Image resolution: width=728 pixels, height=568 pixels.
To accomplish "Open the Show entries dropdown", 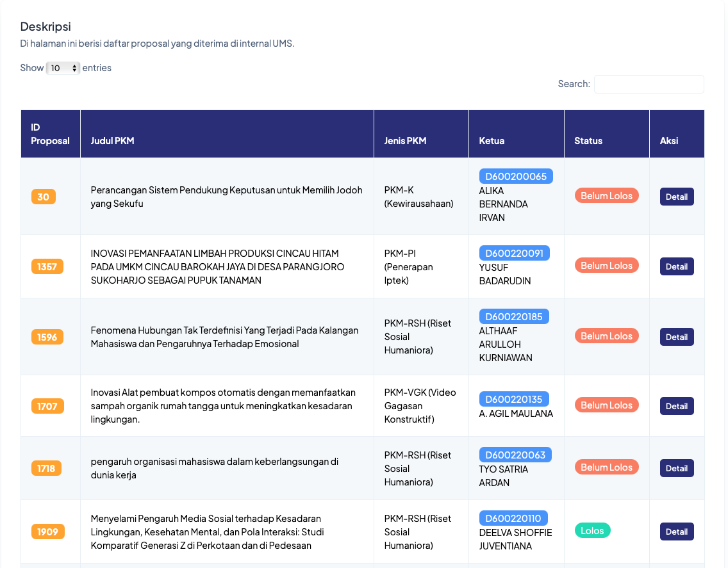I will point(63,69).
